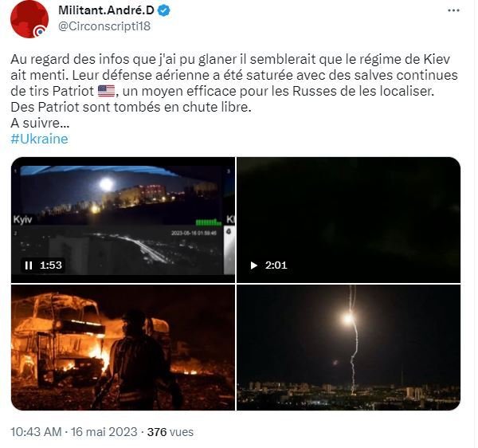Open the more options ellipsis menu
The width and height of the screenshot is (478, 448).
click(x=455, y=10)
